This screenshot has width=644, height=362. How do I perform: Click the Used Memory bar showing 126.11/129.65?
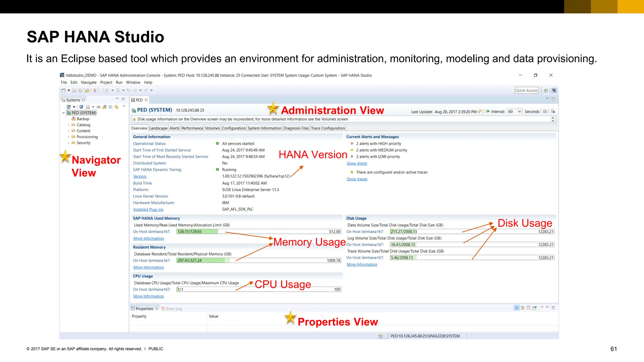[x=259, y=232]
